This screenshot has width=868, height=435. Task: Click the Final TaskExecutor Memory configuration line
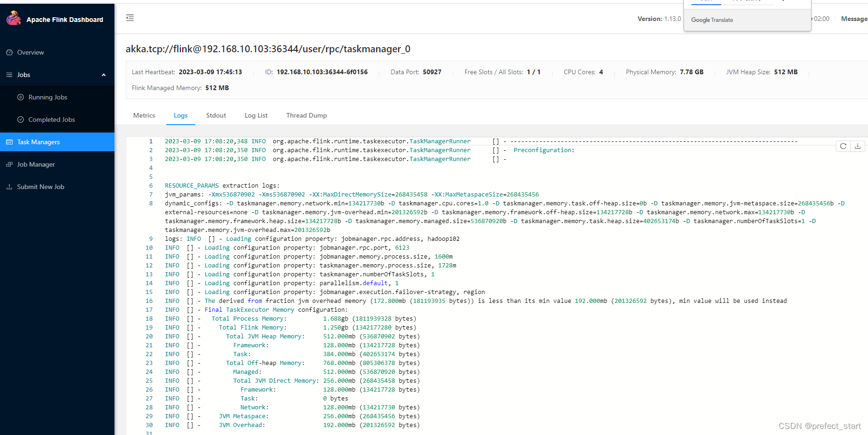(256, 310)
